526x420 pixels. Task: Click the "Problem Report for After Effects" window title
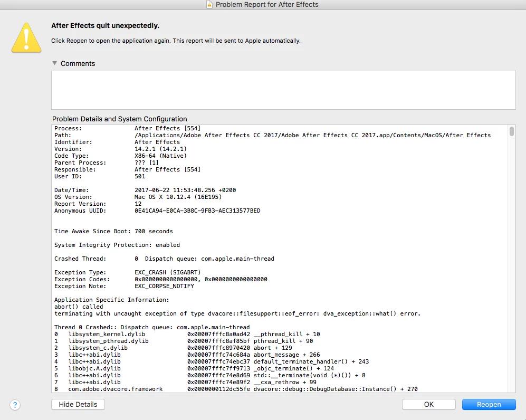(x=266, y=4)
